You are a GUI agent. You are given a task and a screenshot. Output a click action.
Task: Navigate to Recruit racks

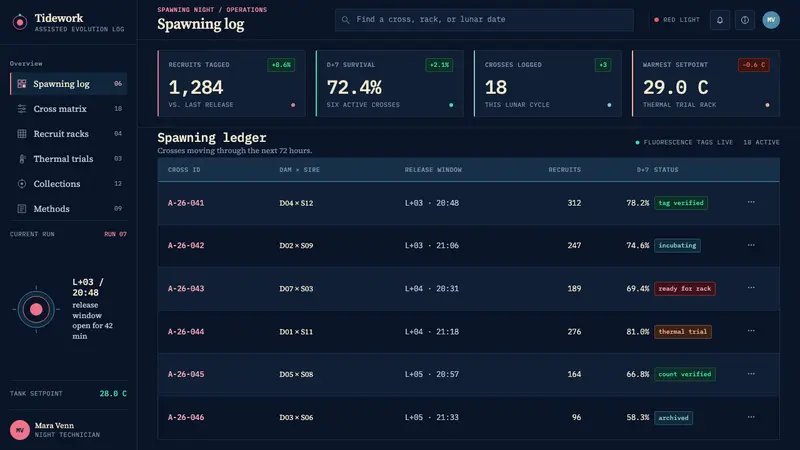click(68, 134)
